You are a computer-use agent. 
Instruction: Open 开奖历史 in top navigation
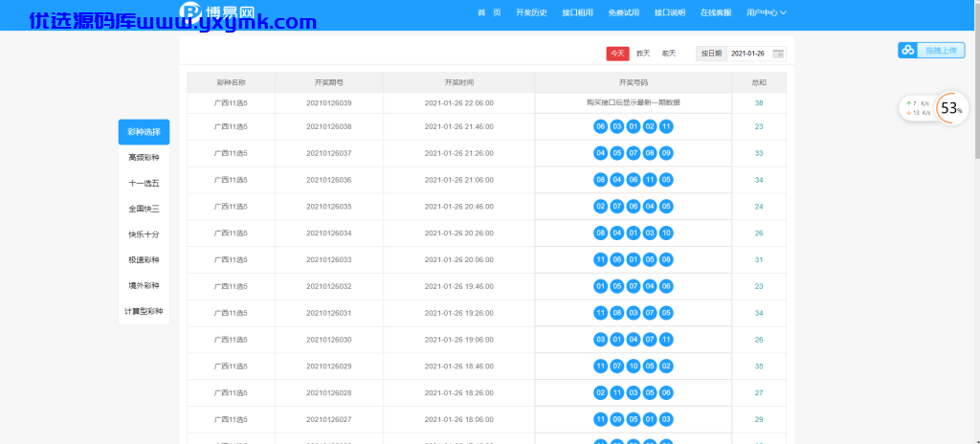click(x=531, y=12)
